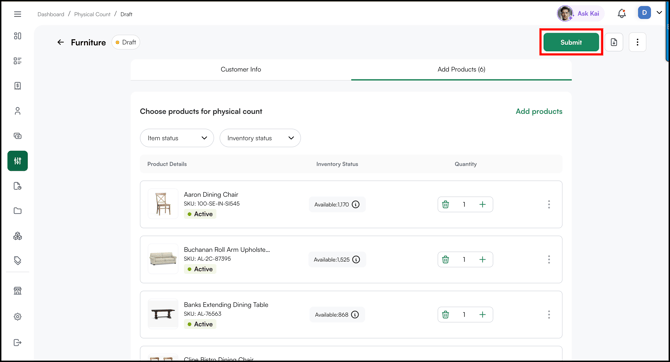
Task: Open Banks Extending Dining Table options menu
Action: (x=549, y=315)
